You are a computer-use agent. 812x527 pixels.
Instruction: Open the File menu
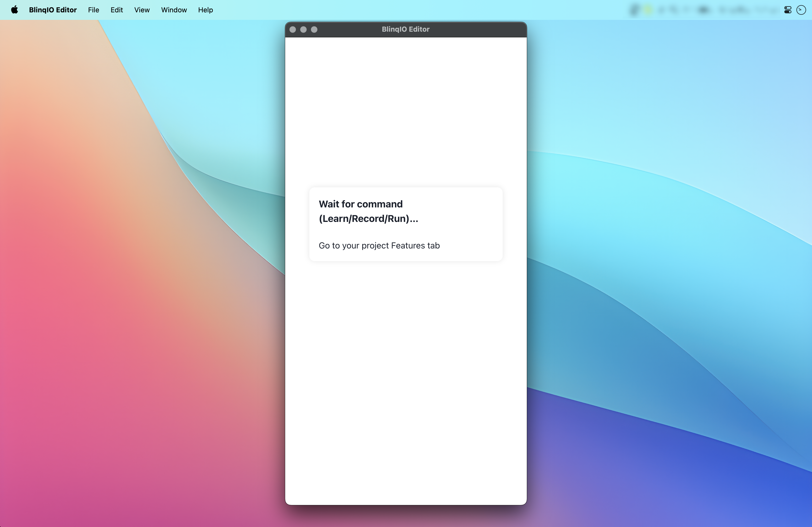93,10
